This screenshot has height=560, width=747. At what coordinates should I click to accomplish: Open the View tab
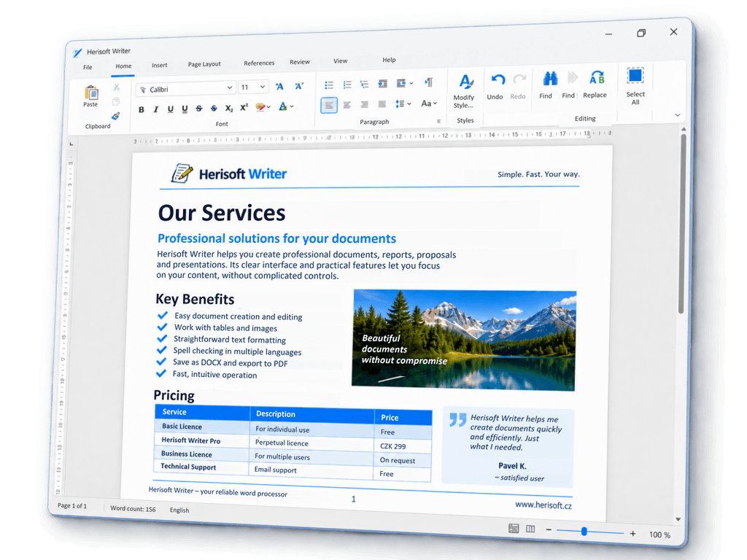[341, 61]
